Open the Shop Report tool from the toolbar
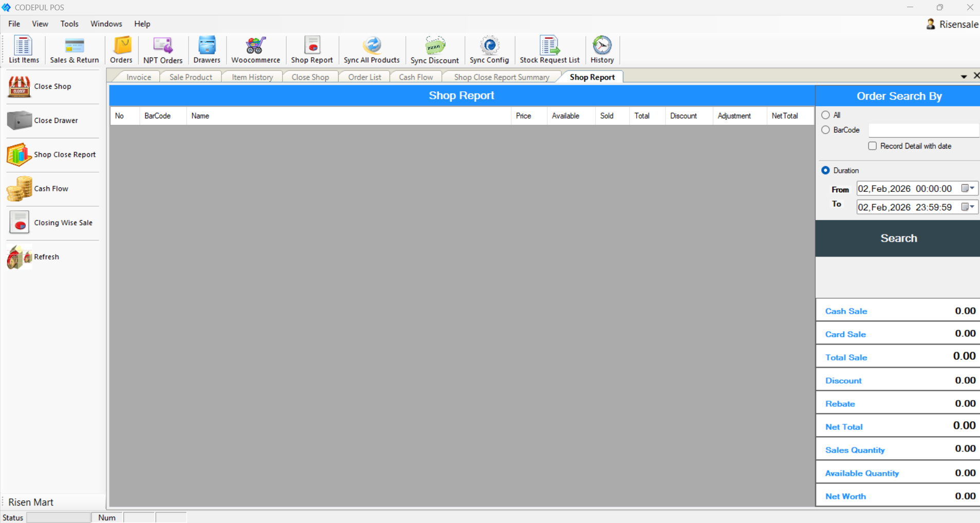Image resolution: width=980 pixels, height=523 pixels. pyautogui.click(x=311, y=49)
